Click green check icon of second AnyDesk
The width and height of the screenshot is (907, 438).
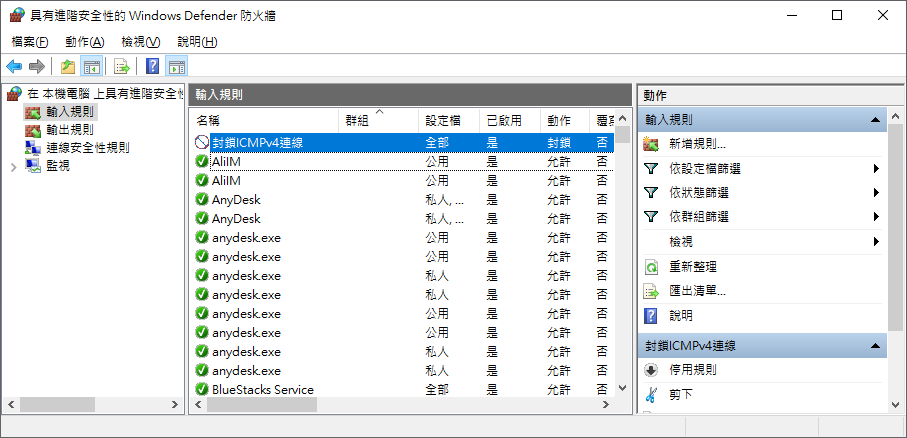point(202,218)
